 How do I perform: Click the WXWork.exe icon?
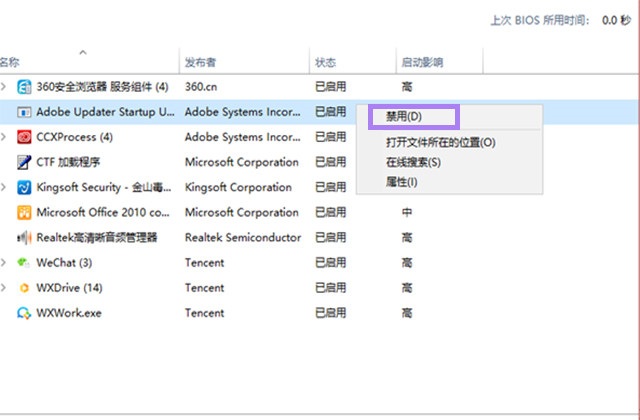[24, 313]
